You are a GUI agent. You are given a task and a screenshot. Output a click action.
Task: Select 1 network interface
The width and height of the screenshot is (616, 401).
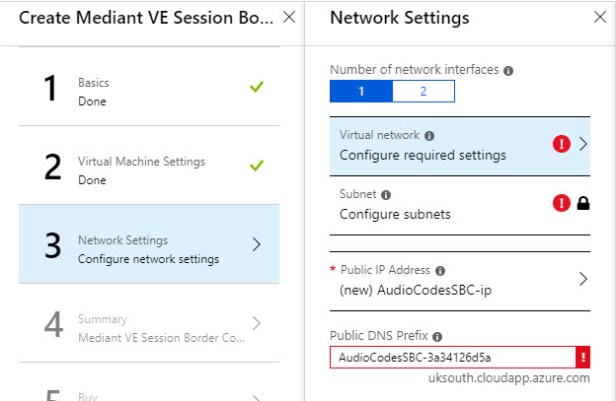coord(361,92)
